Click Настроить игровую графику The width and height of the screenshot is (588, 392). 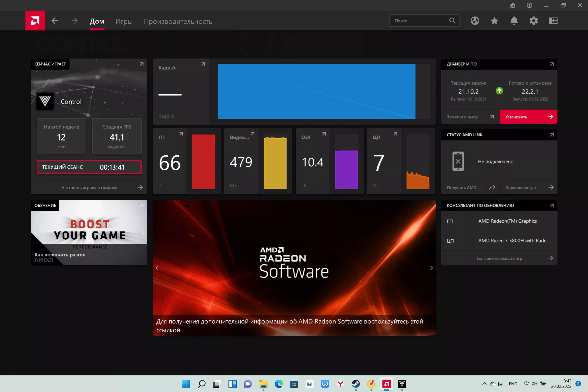coord(89,188)
